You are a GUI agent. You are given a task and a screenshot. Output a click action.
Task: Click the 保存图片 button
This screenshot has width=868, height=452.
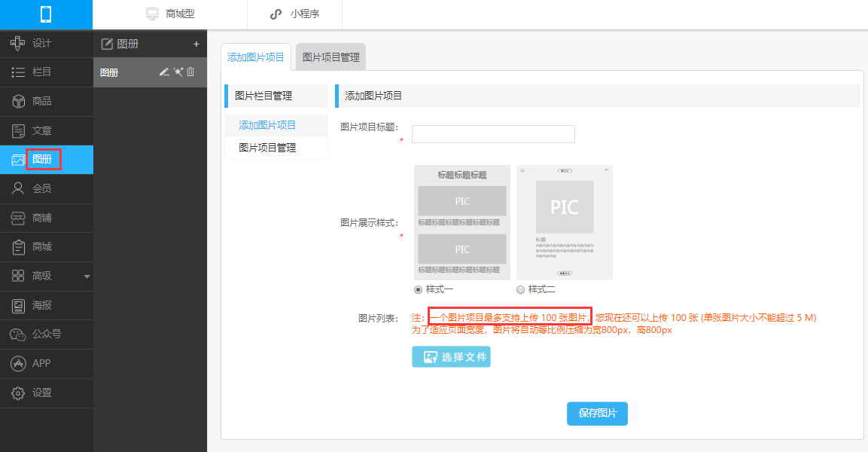tap(597, 414)
